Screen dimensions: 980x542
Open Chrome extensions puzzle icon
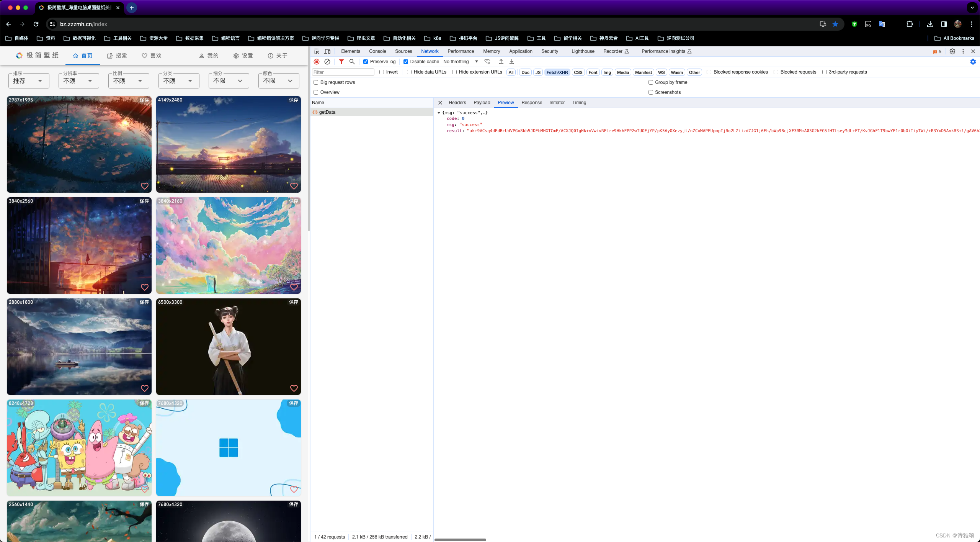[910, 24]
